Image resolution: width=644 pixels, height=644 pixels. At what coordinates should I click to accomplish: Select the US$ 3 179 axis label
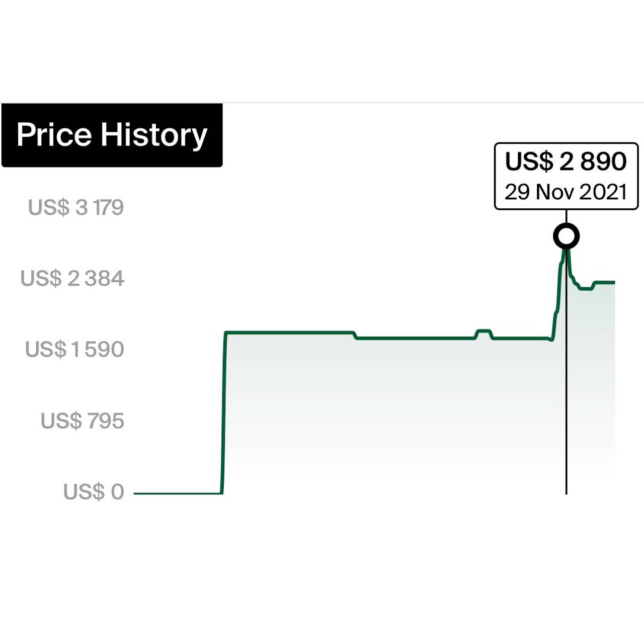tap(75, 207)
